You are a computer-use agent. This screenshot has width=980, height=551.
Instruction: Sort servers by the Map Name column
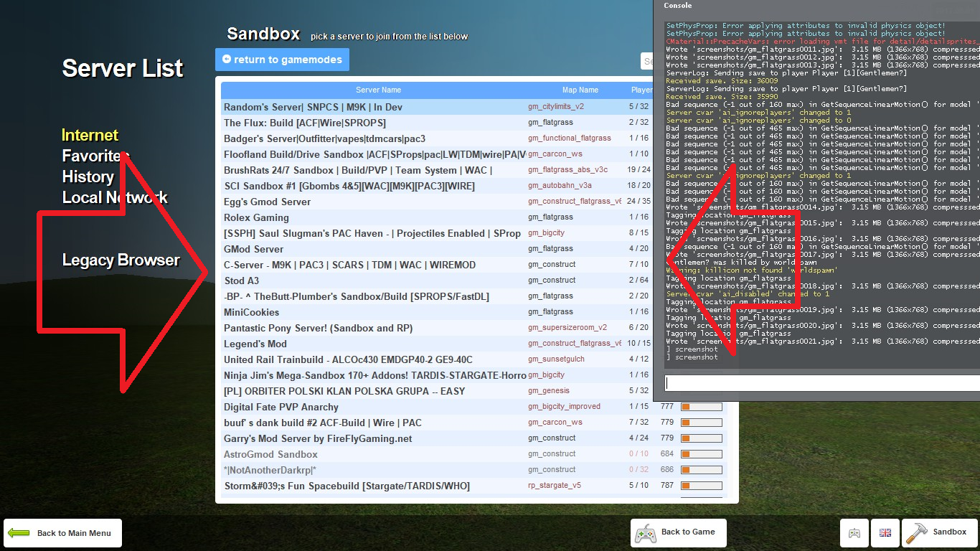point(580,90)
